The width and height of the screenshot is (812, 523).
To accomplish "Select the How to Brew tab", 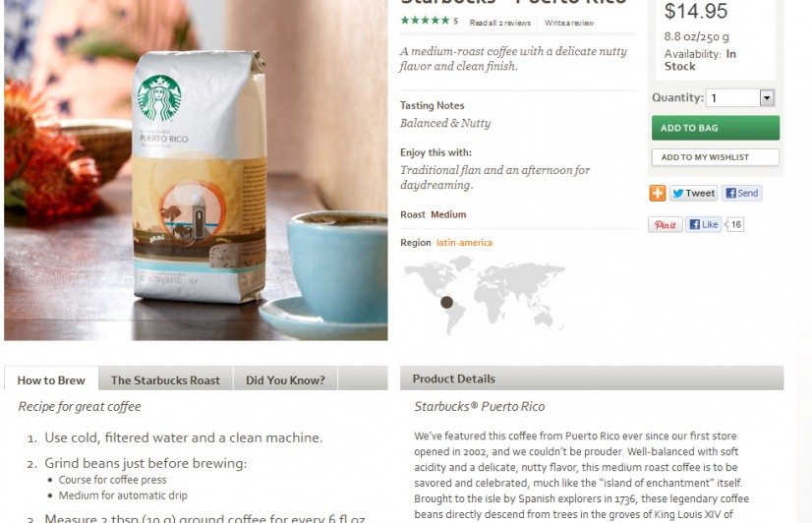I will (51, 380).
